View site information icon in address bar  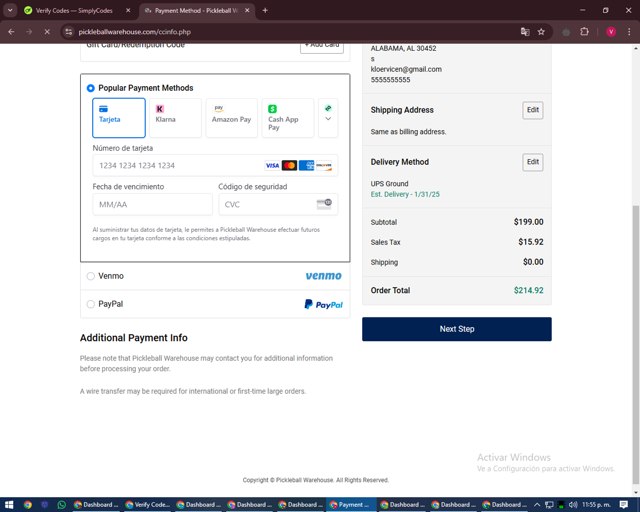[x=69, y=31]
